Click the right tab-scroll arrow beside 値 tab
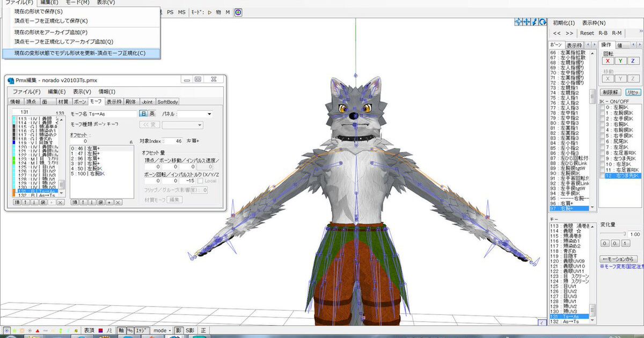The height and width of the screenshot is (338, 644). [640, 44]
